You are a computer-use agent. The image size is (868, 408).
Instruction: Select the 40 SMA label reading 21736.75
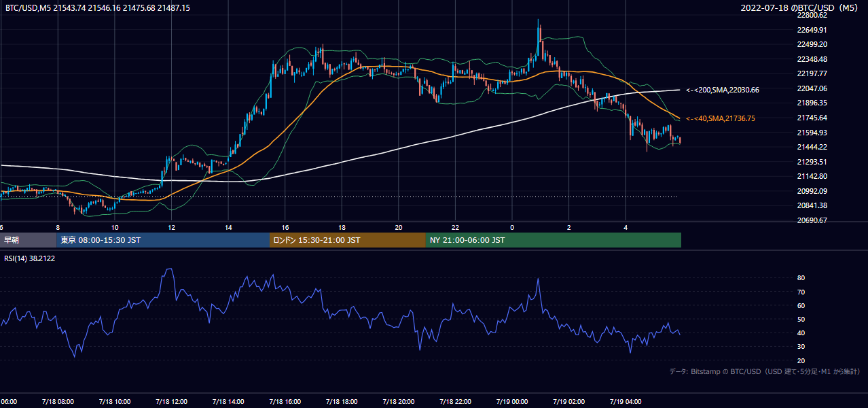click(x=721, y=118)
